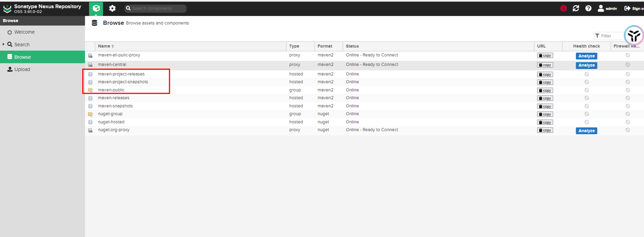Copy URL for maven-public
This screenshot has height=237, width=644.
click(545, 90)
